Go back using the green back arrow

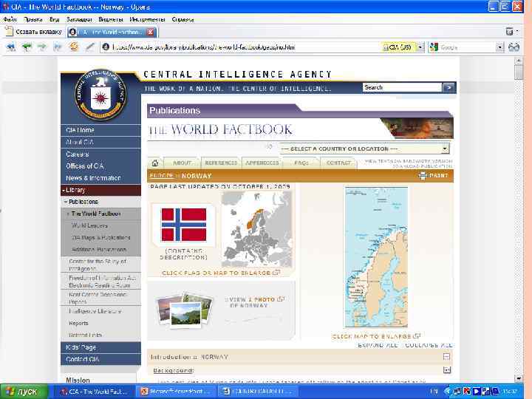click(x=27, y=47)
